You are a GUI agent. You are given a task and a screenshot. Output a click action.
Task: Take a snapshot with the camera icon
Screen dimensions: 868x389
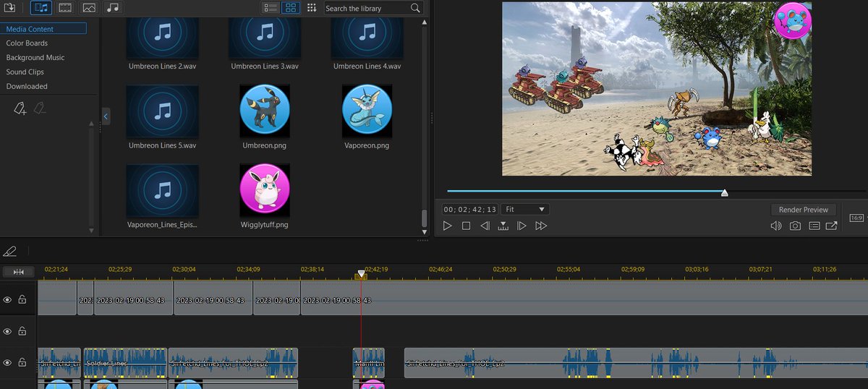click(795, 226)
